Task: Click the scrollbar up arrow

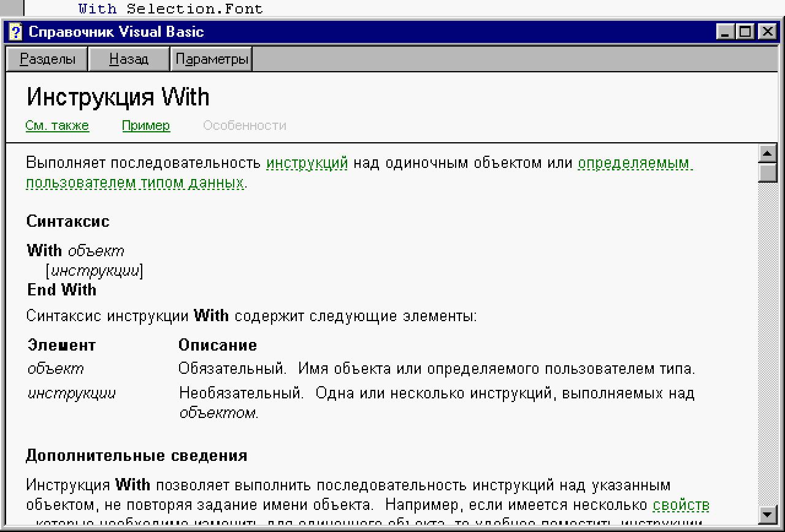Action: click(x=768, y=153)
